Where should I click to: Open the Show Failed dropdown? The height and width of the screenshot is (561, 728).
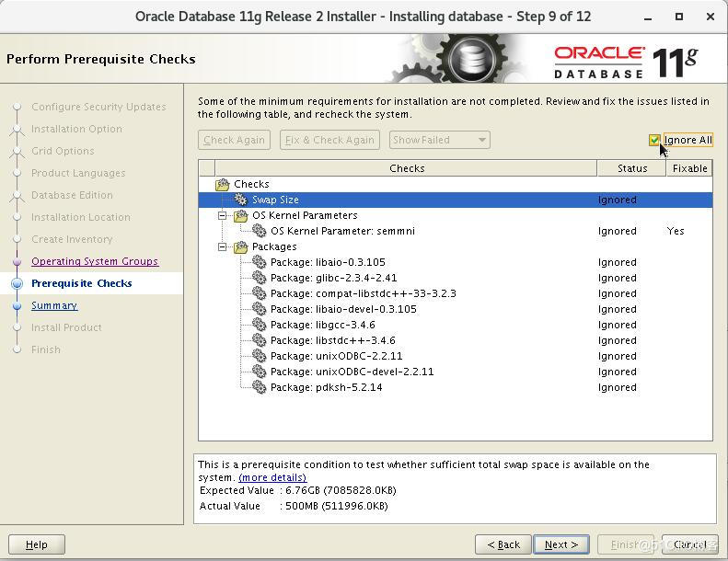point(439,140)
